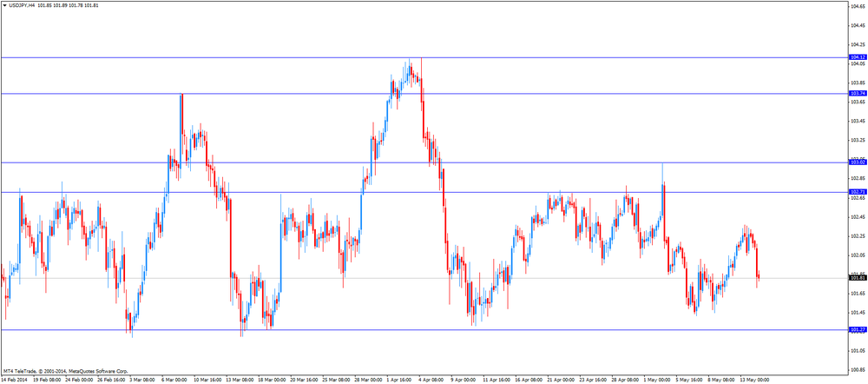Click the 10 Mar 16:00 time label
Viewport: 868px width, 384px height.
(x=206, y=381)
